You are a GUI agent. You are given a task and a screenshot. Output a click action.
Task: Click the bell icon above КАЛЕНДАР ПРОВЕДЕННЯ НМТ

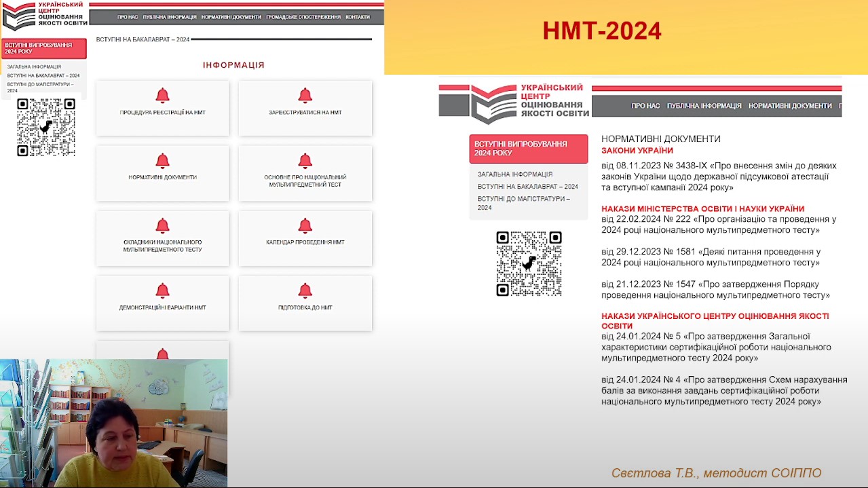pos(305,226)
